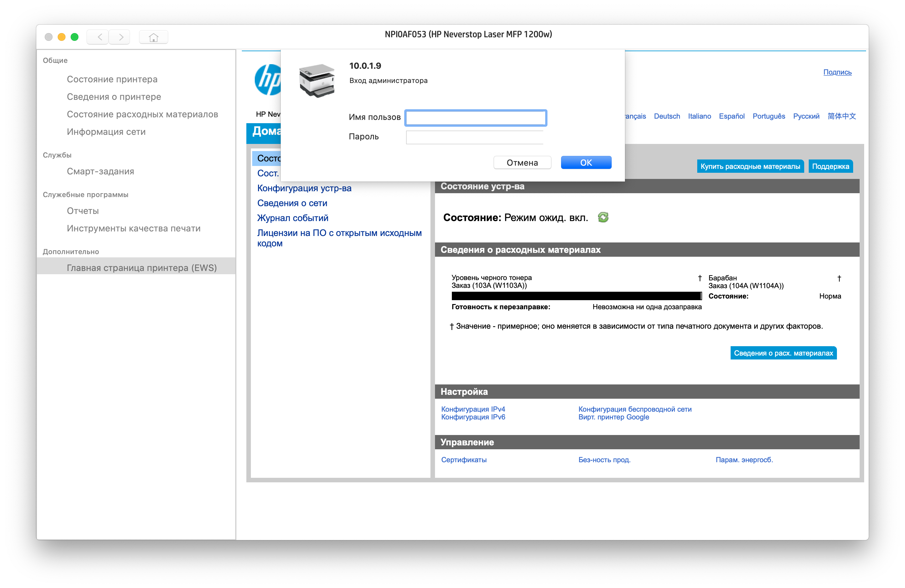
Task: Click the Сост. link partially under dialog
Action: pyautogui.click(x=268, y=173)
